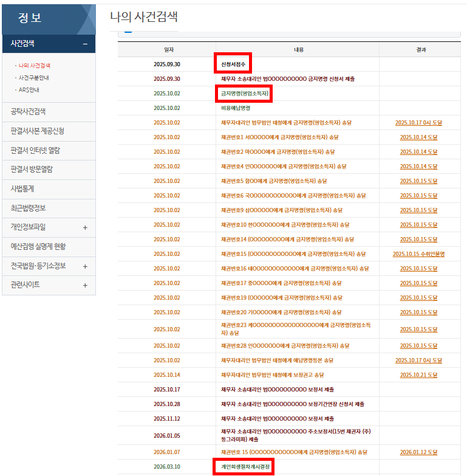The image size is (467, 476).
Task: Click the 2026.03.10 date cell
Action: point(167,467)
